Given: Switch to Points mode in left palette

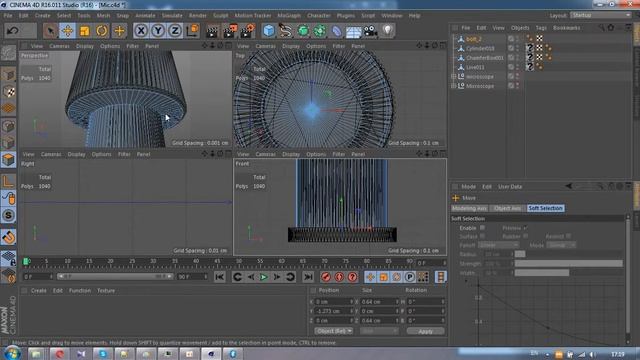Looking at the screenshot, I should (x=8, y=126).
